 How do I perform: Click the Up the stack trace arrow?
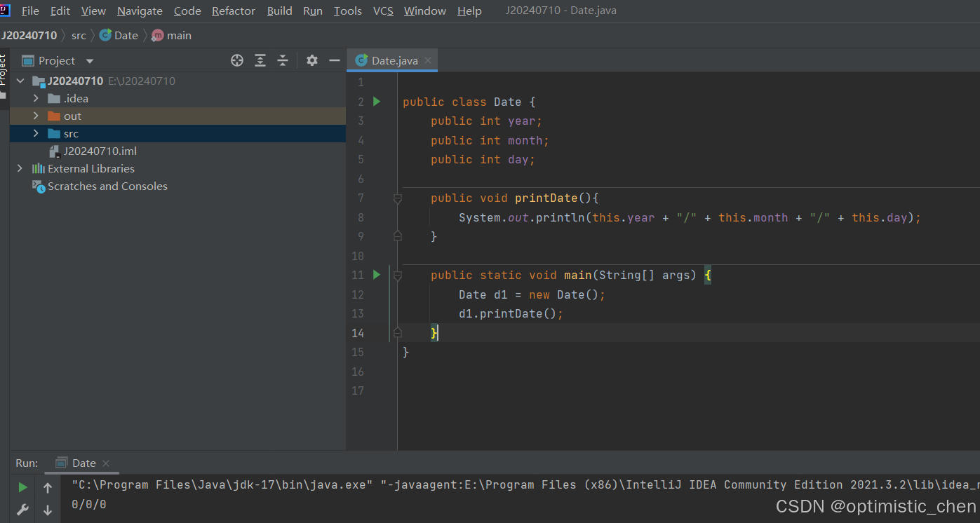click(48, 487)
